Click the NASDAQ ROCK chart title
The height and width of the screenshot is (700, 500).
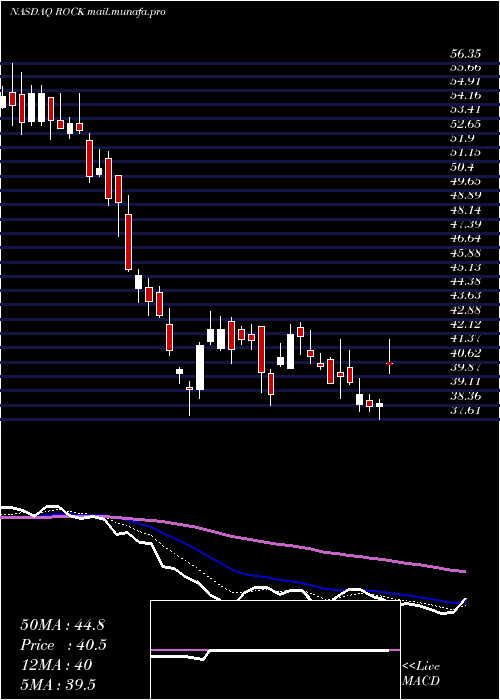(x=88, y=12)
